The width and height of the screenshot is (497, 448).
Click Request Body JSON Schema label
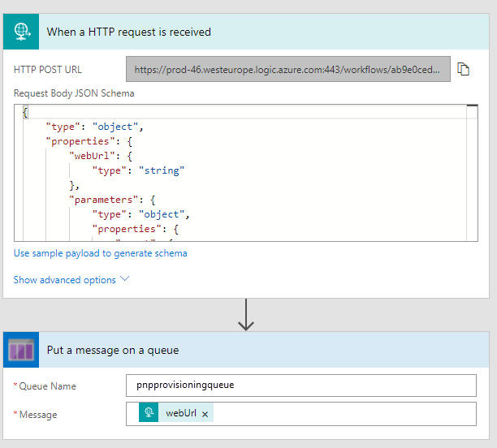pos(74,93)
